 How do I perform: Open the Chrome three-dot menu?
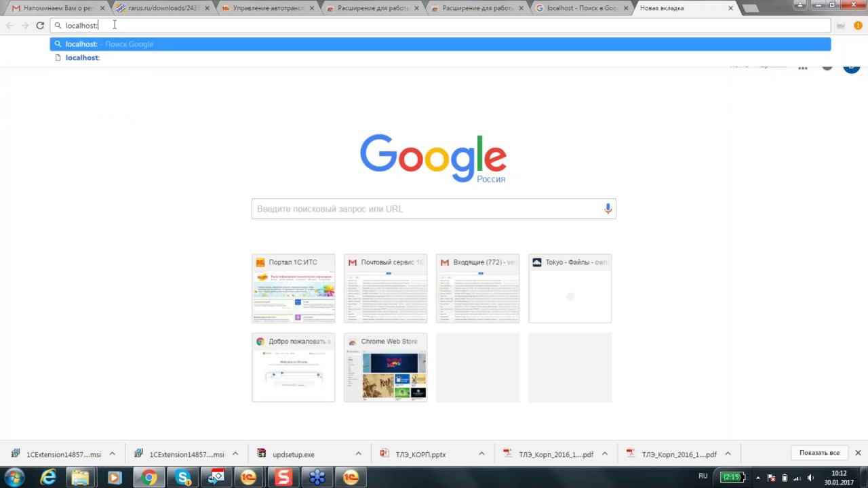click(858, 25)
